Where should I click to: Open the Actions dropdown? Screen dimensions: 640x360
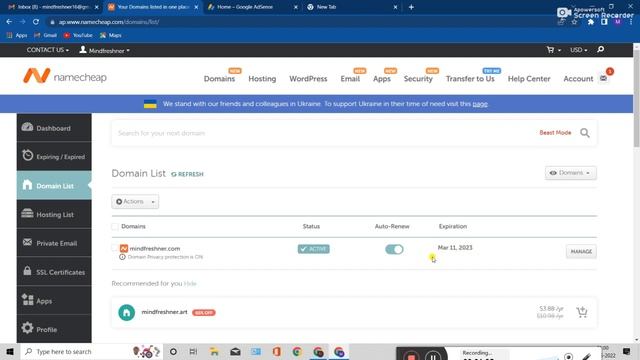coord(135,202)
